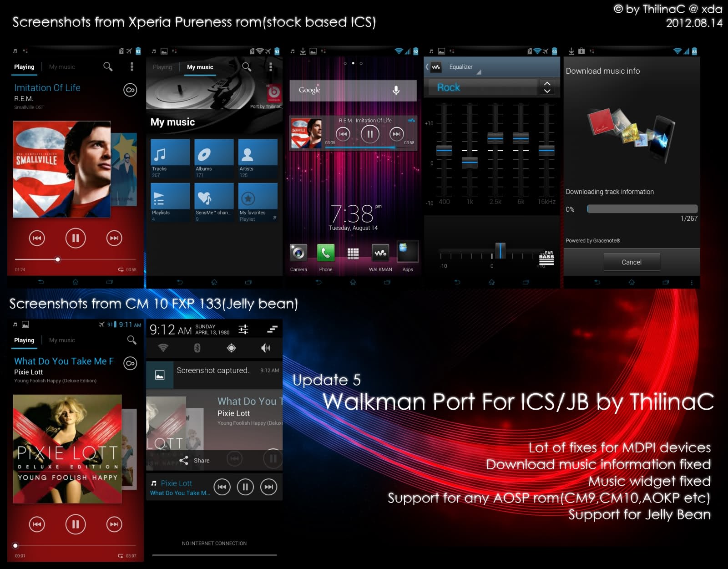Open overflow menu in Imitation Of Life player
This screenshot has height=569, width=728.
click(x=132, y=66)
